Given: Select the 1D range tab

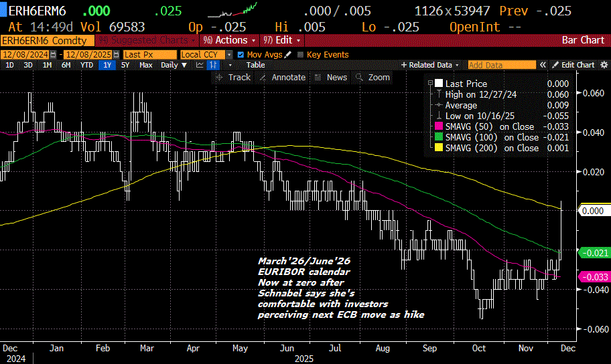Looking at the screenshot, I should click(x=9, y=65).
